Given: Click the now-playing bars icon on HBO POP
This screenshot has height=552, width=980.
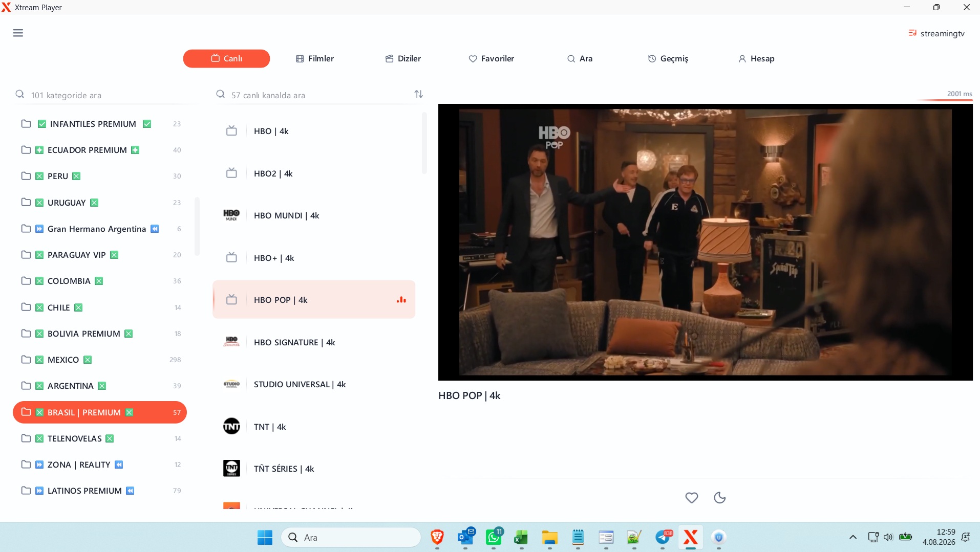Looking at the screenshot, I should click(401, 300).
